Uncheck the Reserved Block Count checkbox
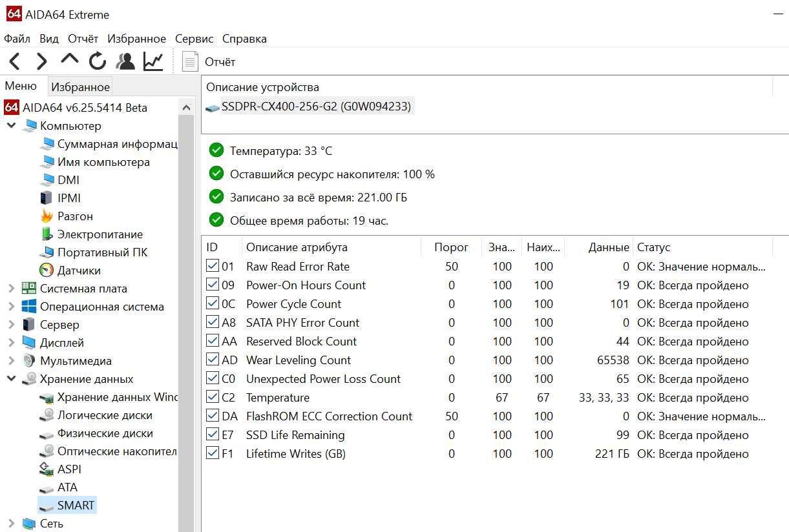789x532 pixels. pos(212,341)
